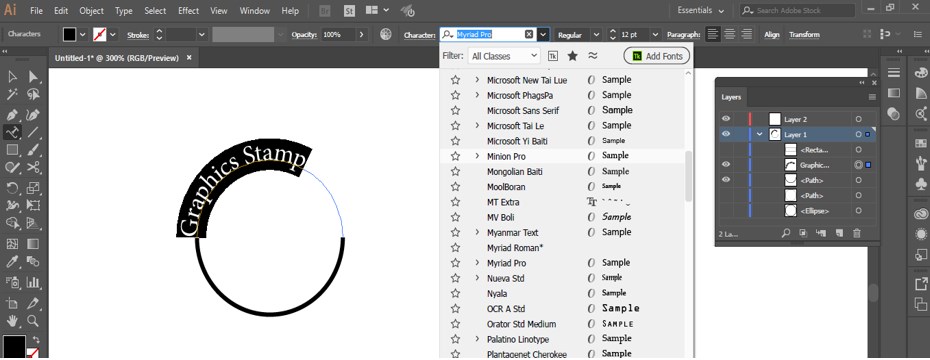Open the File menu
The width and height of the screenshot is (930, 360).
(36, 11)
